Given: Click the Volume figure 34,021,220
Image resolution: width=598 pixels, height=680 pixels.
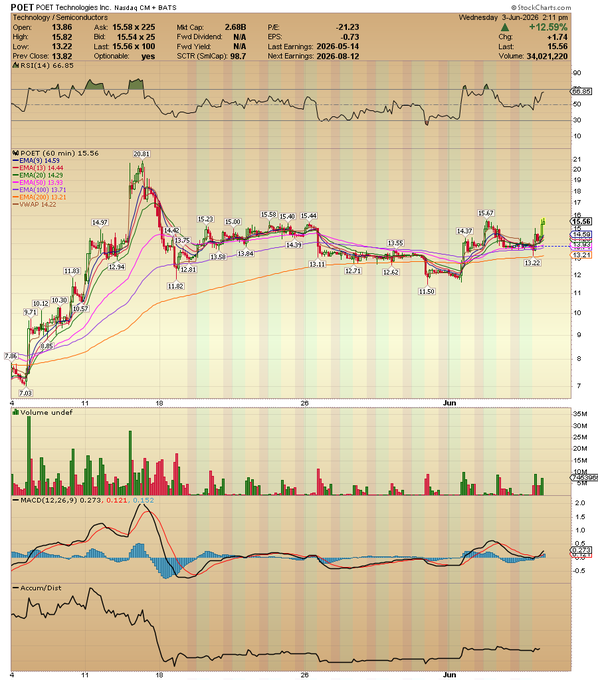Looking at the screenshot, I should [x=547, y=56].
